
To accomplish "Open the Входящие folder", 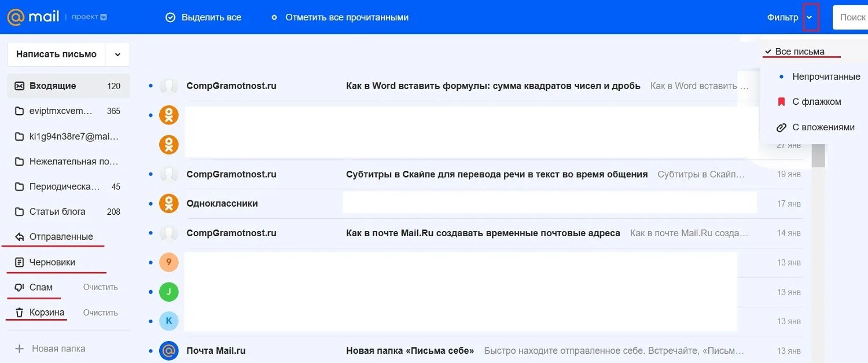I will [x=68, y=86].
